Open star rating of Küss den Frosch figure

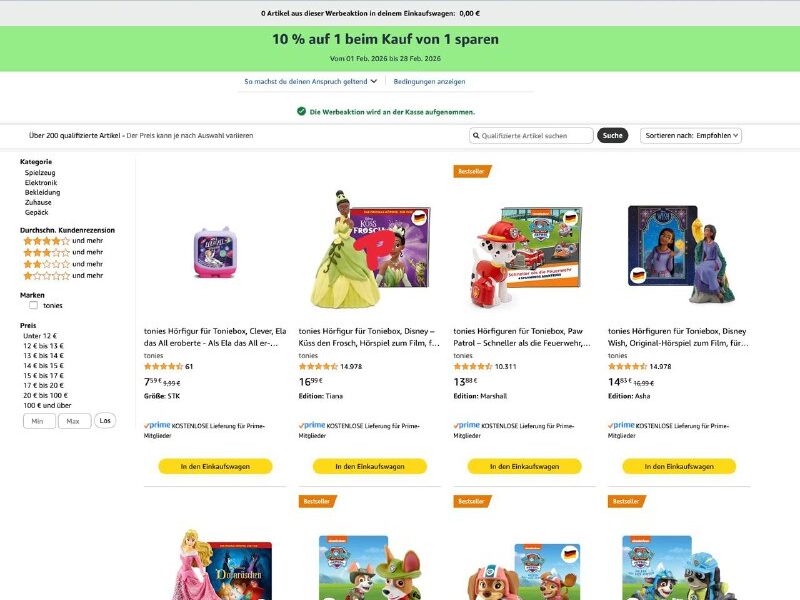318,366
